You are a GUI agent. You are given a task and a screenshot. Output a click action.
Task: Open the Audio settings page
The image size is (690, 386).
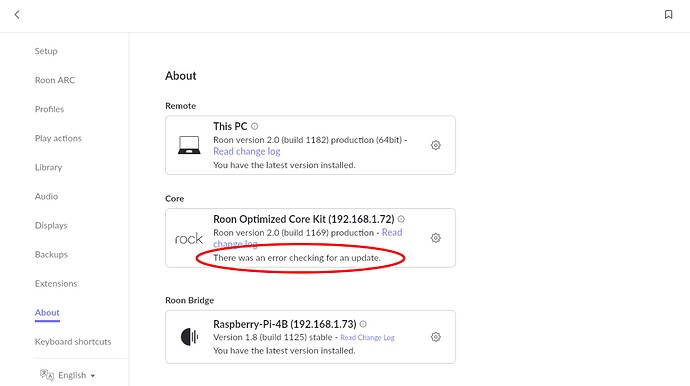(46, 196)
